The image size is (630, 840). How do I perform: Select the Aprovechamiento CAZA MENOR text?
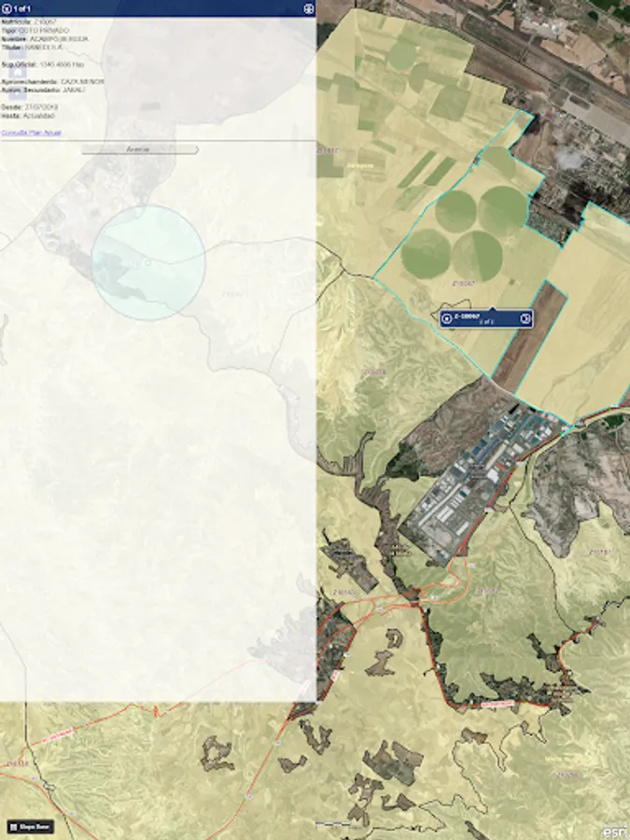[52, 81]
